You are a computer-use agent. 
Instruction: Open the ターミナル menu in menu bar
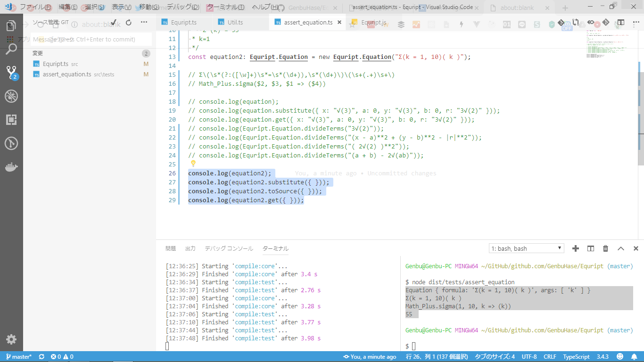pos(225,7)
